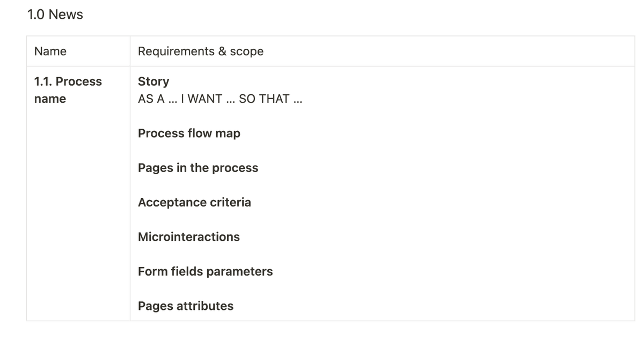Select the 'Requirements & scope' header cell
This screenshot has width=644, height=356.
coord(382,51)
